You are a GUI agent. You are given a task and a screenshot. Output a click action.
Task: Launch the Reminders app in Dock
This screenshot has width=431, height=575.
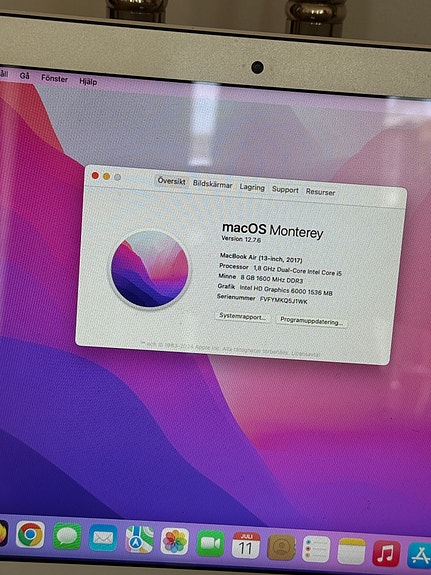(316, 549)
